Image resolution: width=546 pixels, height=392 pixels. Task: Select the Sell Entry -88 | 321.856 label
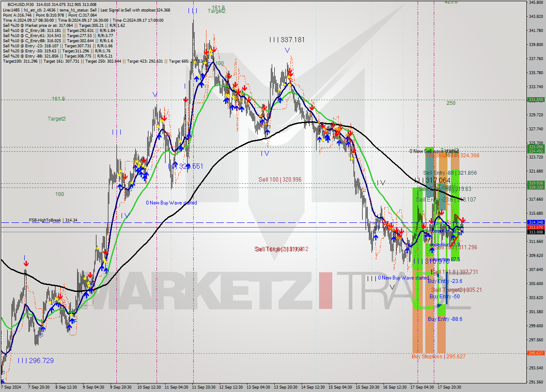pyautogui.click(x=450, y=173)
